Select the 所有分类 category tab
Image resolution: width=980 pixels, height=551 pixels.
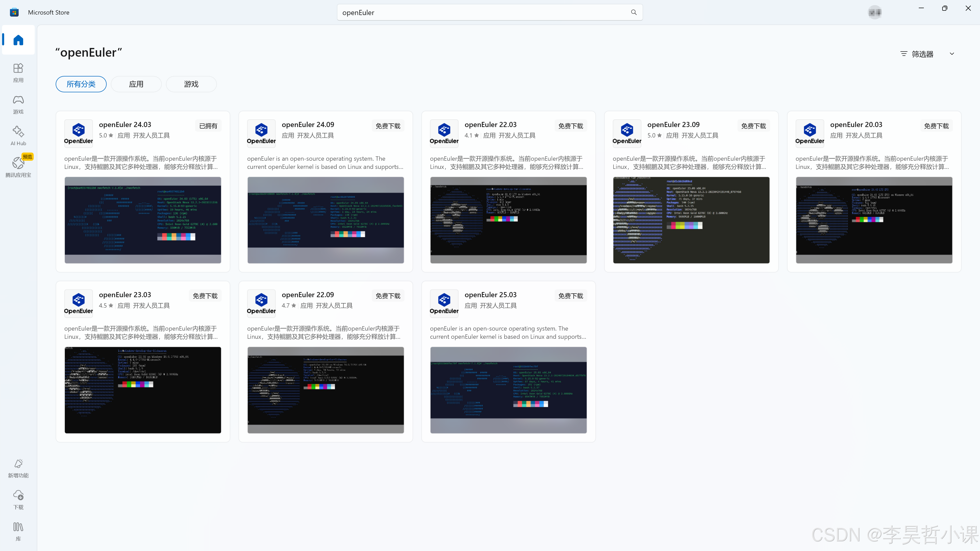[x=81, y=84]
